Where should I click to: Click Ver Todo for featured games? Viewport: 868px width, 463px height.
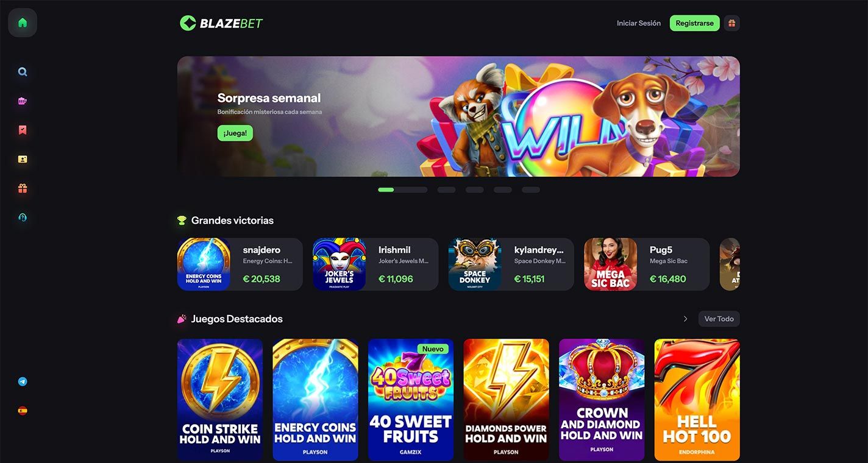719,319
